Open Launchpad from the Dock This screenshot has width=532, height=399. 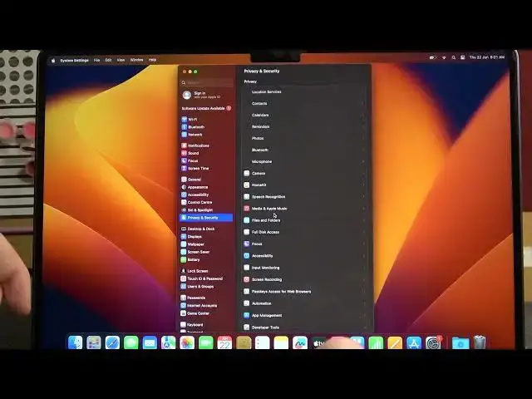94,342
